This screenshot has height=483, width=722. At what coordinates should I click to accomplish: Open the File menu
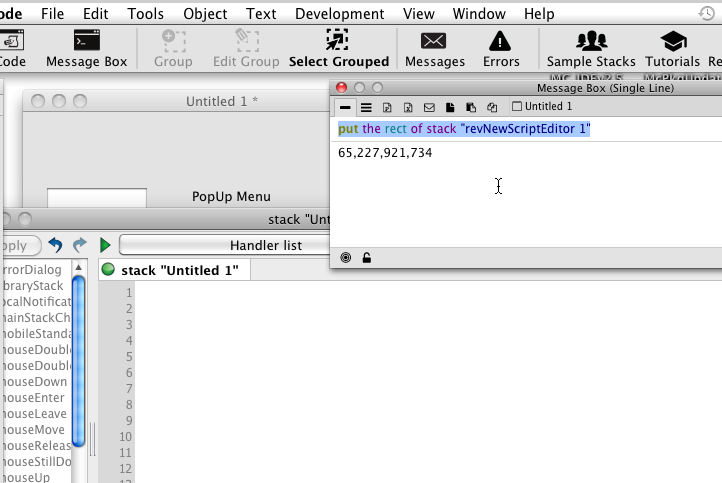(x=52, y=14)
